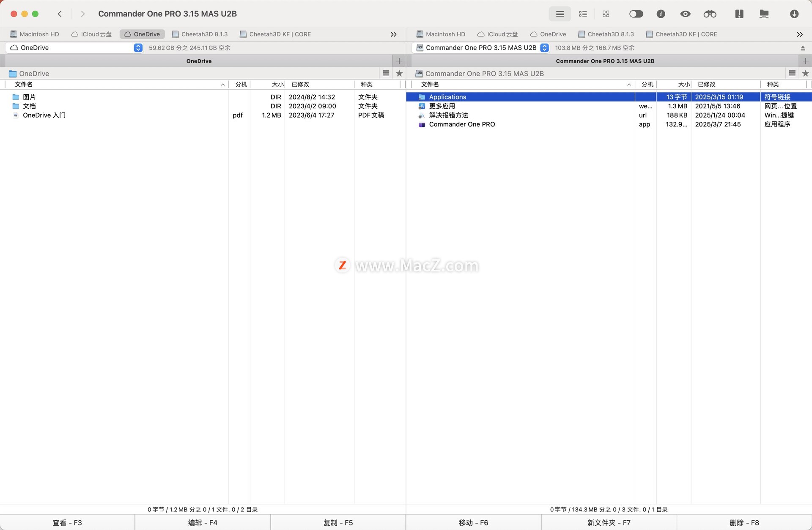Click the 删除 - F8 button

[744, 522]
